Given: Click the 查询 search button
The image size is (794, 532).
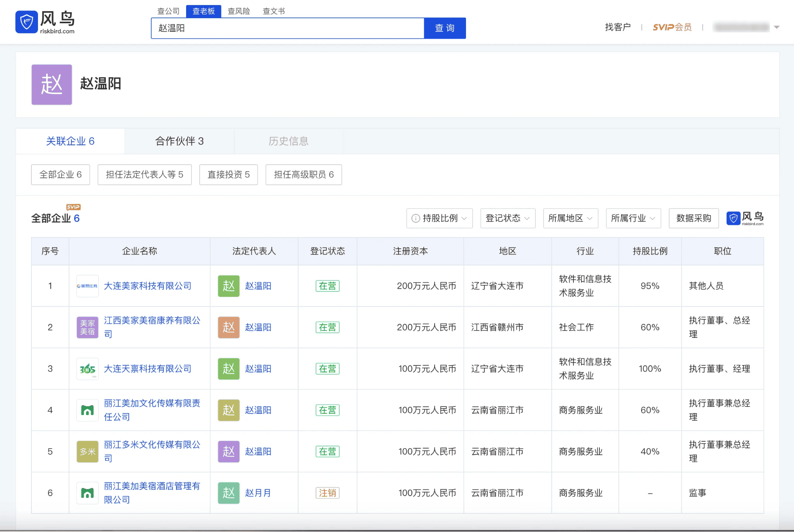Looking at the screenshot, I should point(445,28).
